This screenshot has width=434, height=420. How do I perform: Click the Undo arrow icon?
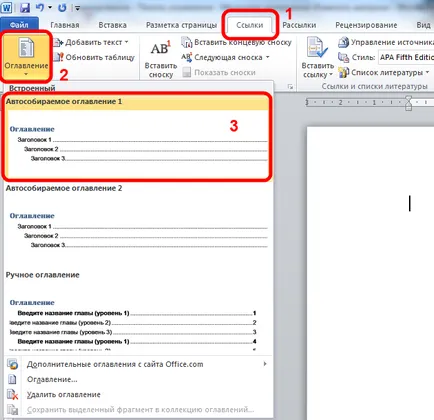tap(40, 7)
